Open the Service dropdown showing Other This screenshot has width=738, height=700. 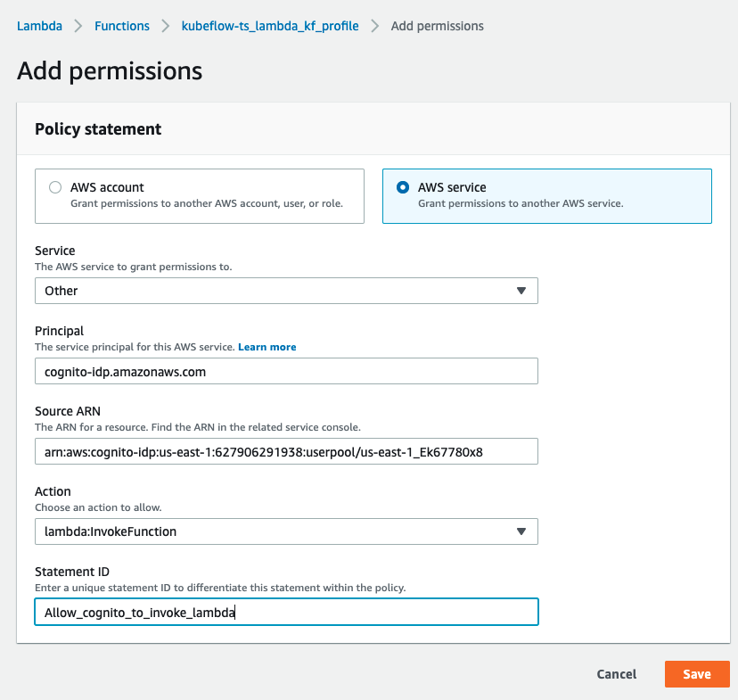pos(285,291)
